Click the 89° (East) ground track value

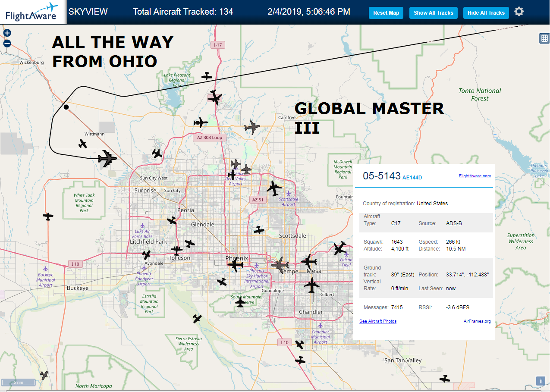(403, 275)
